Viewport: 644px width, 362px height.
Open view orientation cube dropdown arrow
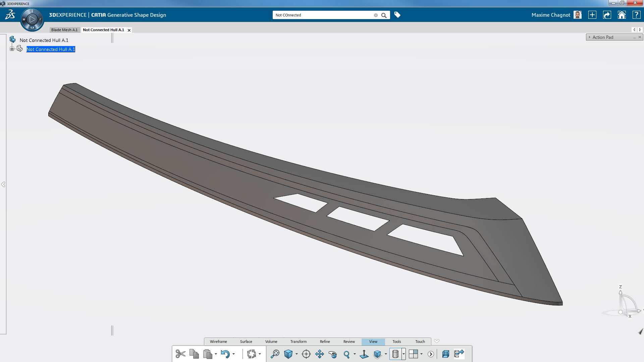click(297, 354)
